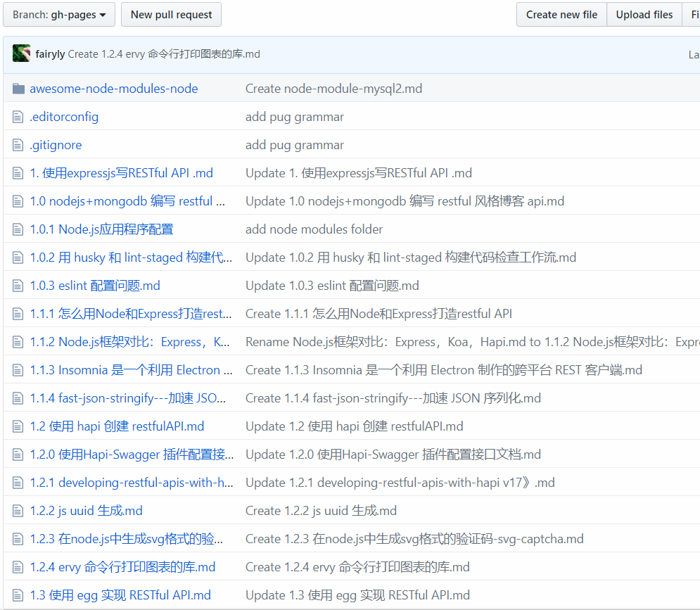Click file icon for '1.2.2 js uuid 生成.md'
The image size is (700, 610).
(18, 511)
